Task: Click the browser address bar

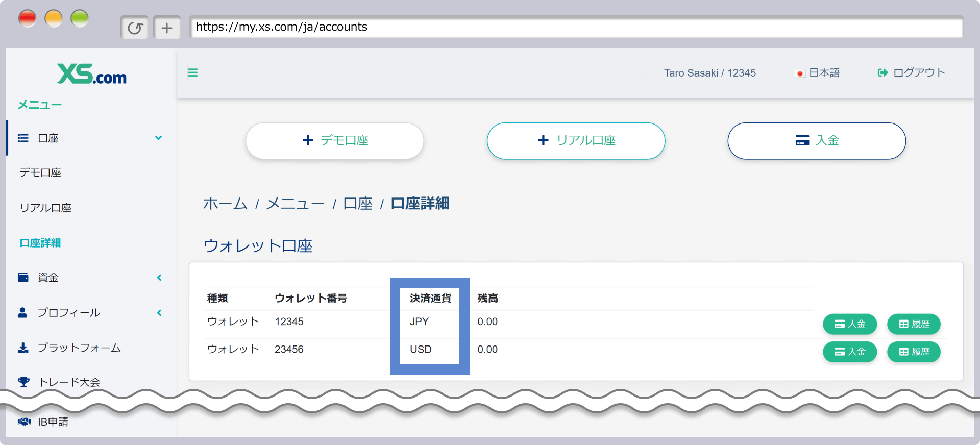Action: pyautogui.click(x=576, y=27)
